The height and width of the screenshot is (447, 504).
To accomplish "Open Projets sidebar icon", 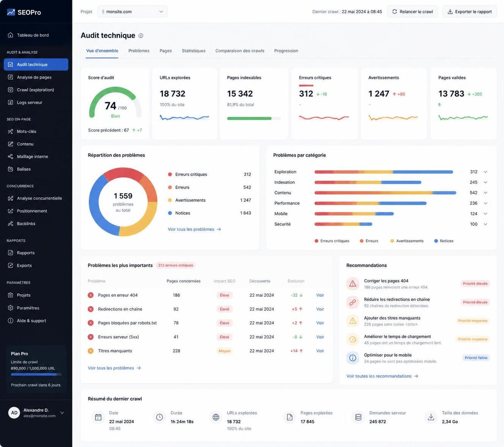I will pos(11,295).
